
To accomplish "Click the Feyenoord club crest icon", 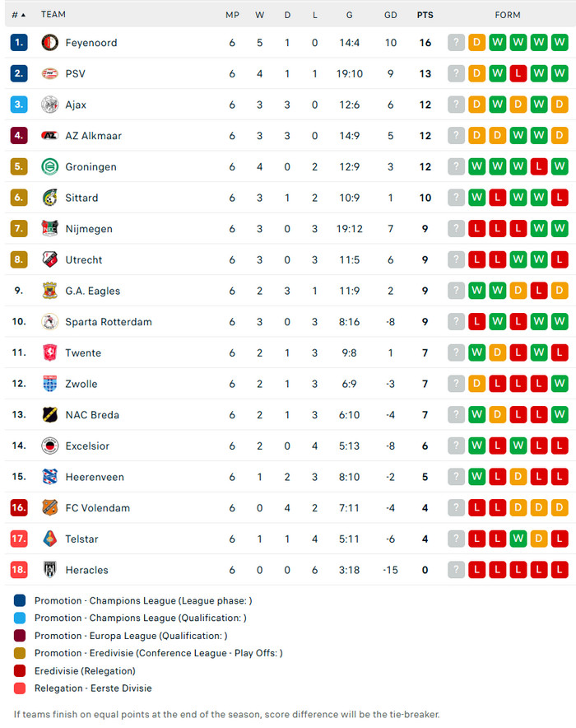I will (x=50, y=43).
